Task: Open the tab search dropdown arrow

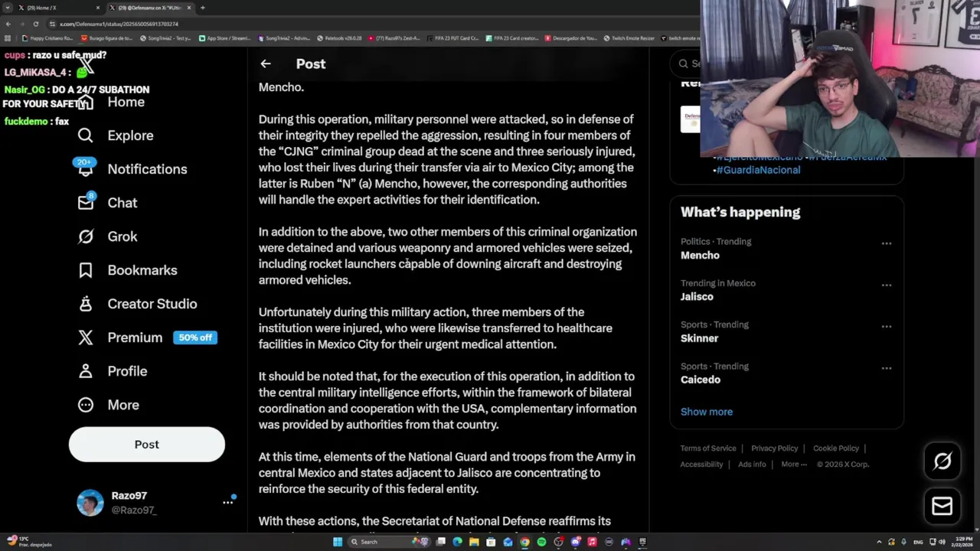Action: (7, 8)
